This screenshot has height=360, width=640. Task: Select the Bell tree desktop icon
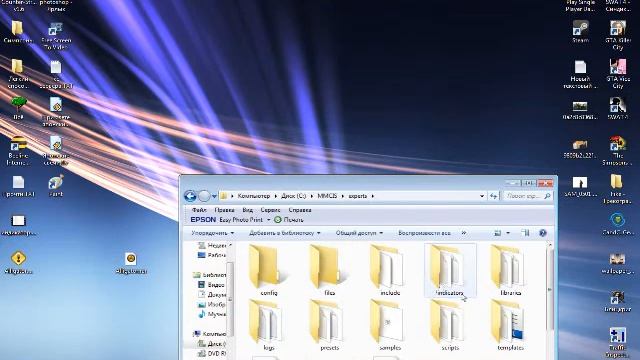point(18,108)
